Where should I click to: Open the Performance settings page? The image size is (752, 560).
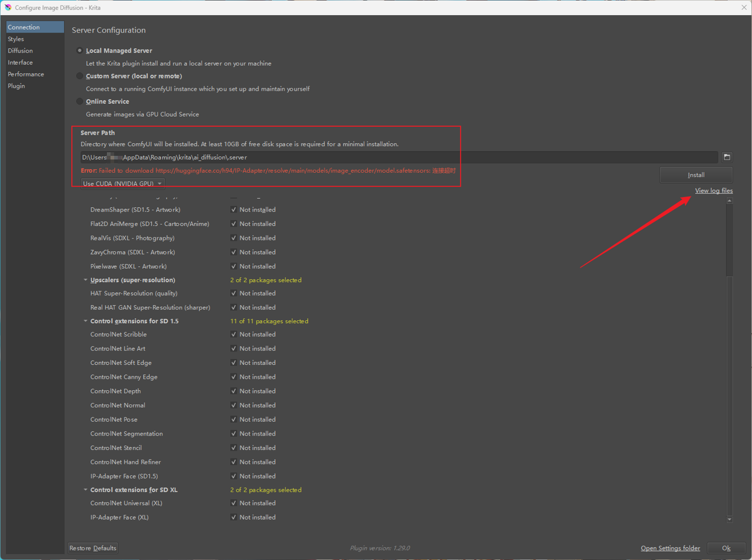pyautogui.click(x=35, y=74)
